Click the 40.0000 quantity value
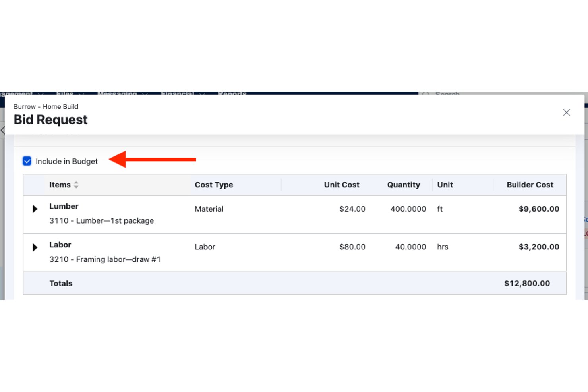 410,247
